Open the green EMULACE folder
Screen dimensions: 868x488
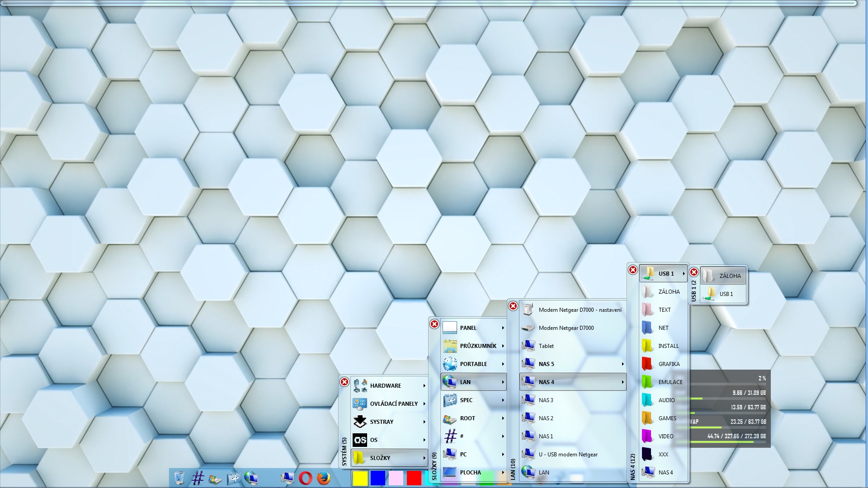click(663, 382)
